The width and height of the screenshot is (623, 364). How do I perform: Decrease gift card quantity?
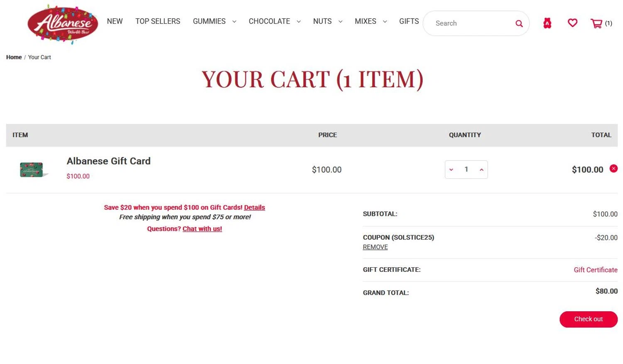451,170
